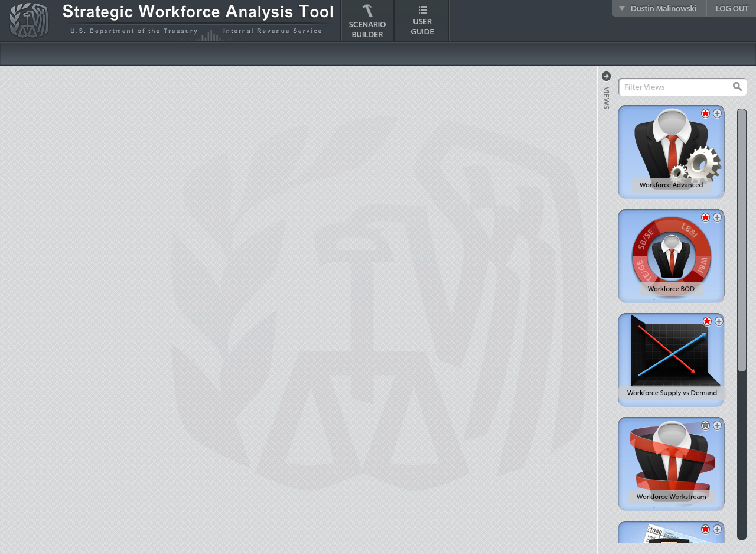Open the Workforce BOD view

pos(671,257)
